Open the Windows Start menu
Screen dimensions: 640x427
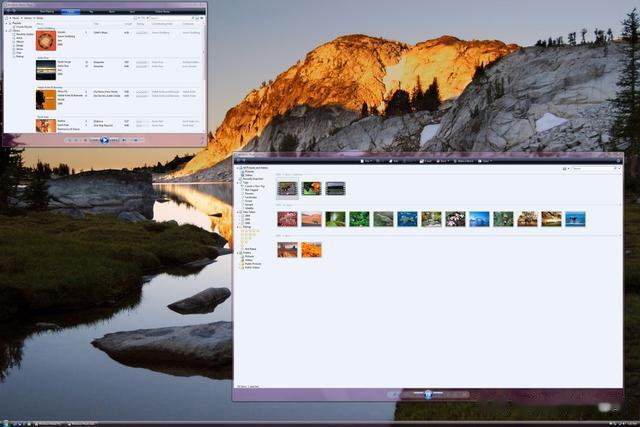tap(5, 423)
